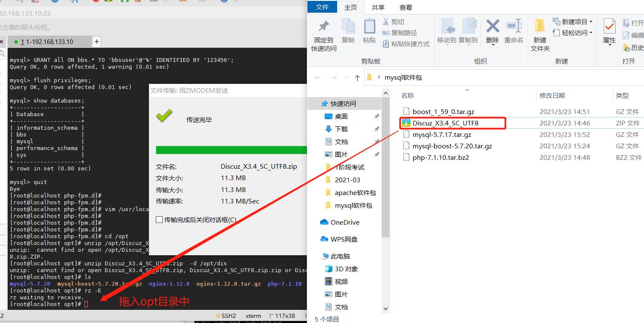The width and height of the screenshot is (644, 323).
Task: Click the Explorer back arrow
Action: (x=318, y=78)
